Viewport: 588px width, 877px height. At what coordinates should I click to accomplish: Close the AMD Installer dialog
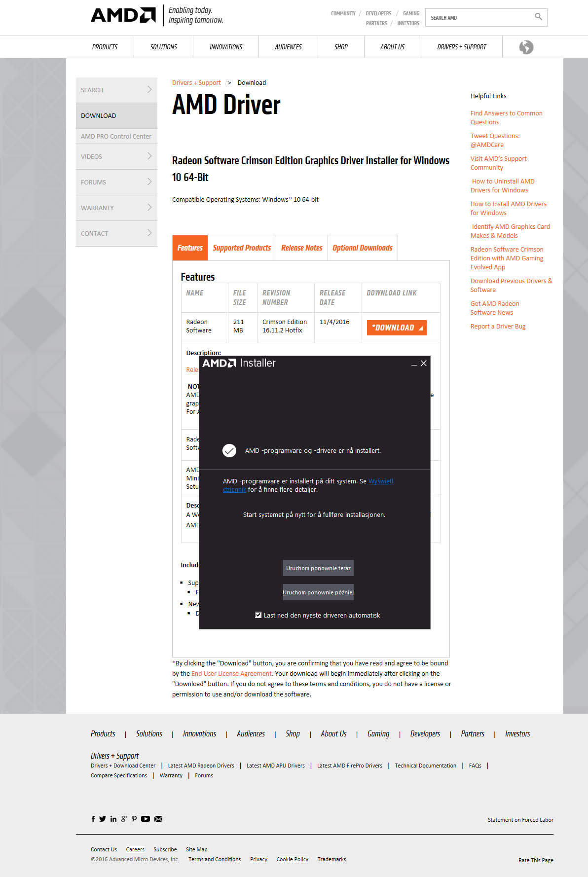[x=423, y=363]
